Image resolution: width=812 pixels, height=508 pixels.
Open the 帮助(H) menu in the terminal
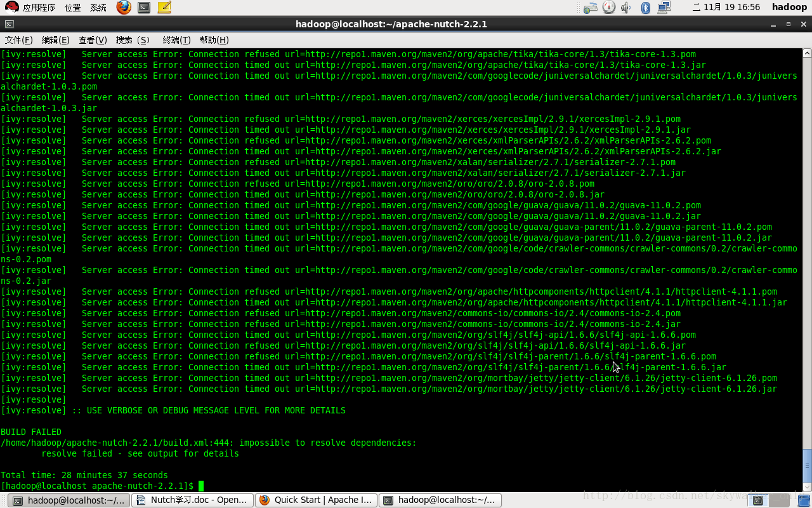coord(214,40)
